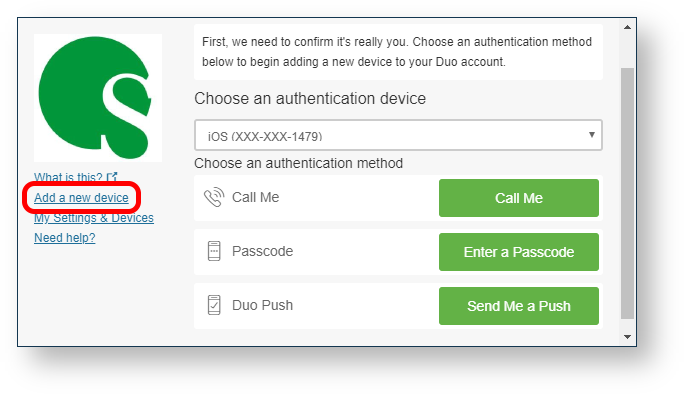Click the scroll up arrow
685x395 pixels.
click(x=627, y=28)
